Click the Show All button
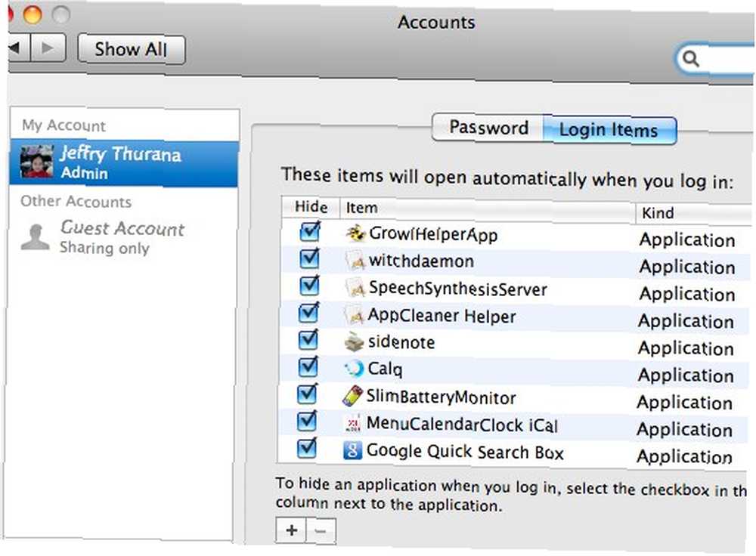 pyautogui.click(x=131, y=49)
